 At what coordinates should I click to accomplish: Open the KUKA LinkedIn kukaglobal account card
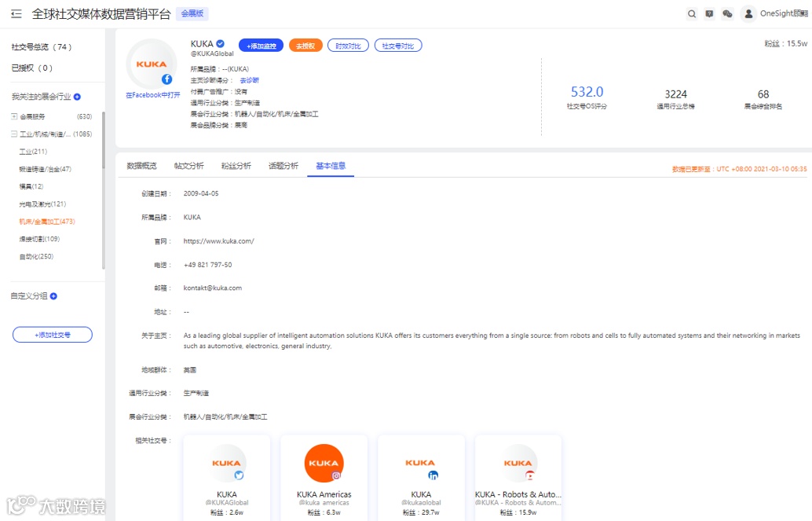[x=421, y=477]
